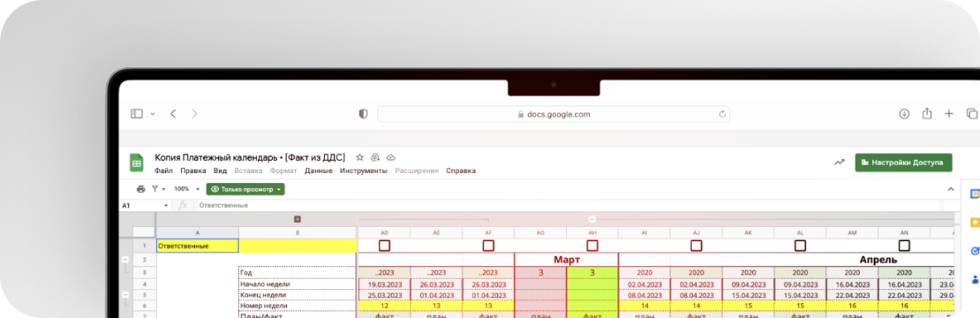Select column B header
Screen dimensions: 980x318
(x=298, y=232)
